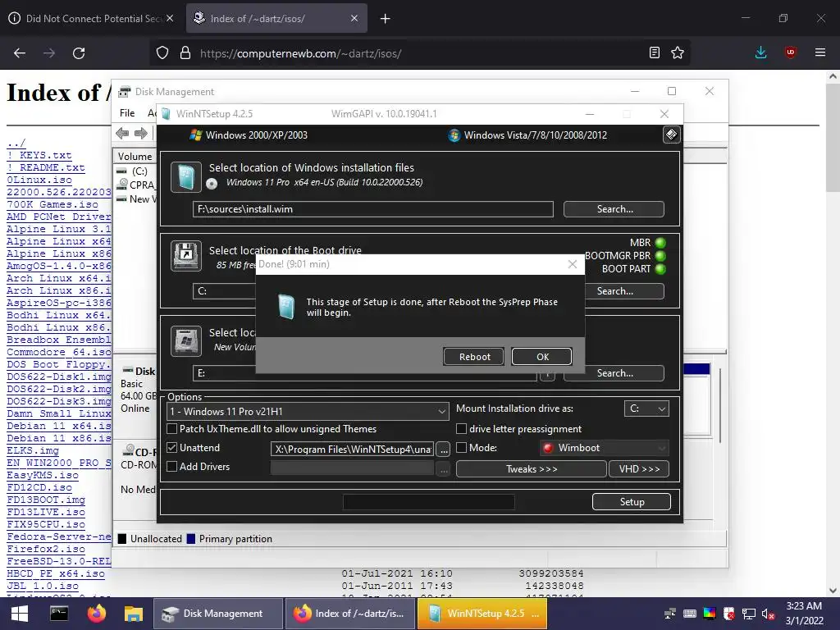Viewport: 840px width, 630px height.
Task: Open the ELKS.img link
Action: (x=33, y=450)
